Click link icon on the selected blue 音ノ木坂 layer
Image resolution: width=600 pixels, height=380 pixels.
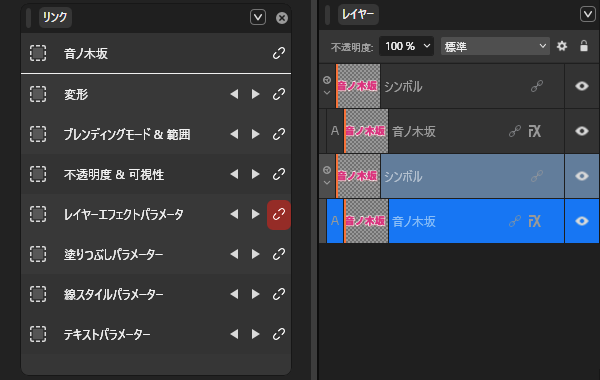click(515, 221)
